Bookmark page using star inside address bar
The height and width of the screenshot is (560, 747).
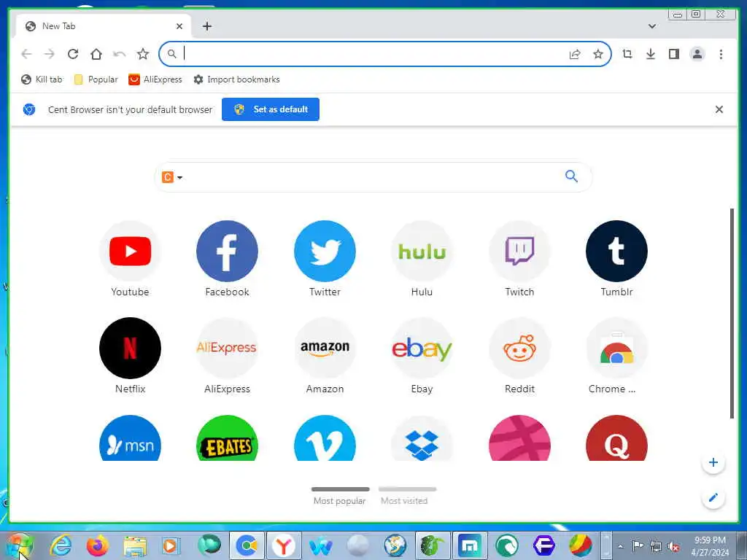[598, 54]
